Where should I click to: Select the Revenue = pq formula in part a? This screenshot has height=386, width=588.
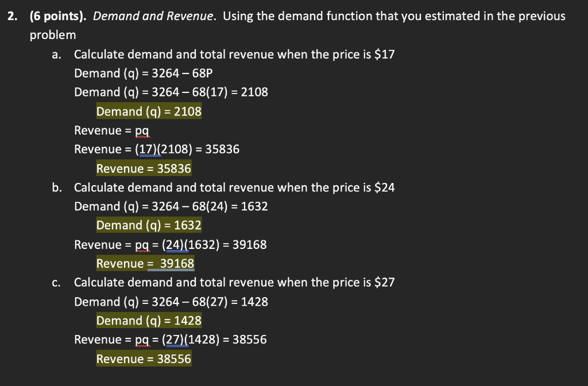coord(111,130)
